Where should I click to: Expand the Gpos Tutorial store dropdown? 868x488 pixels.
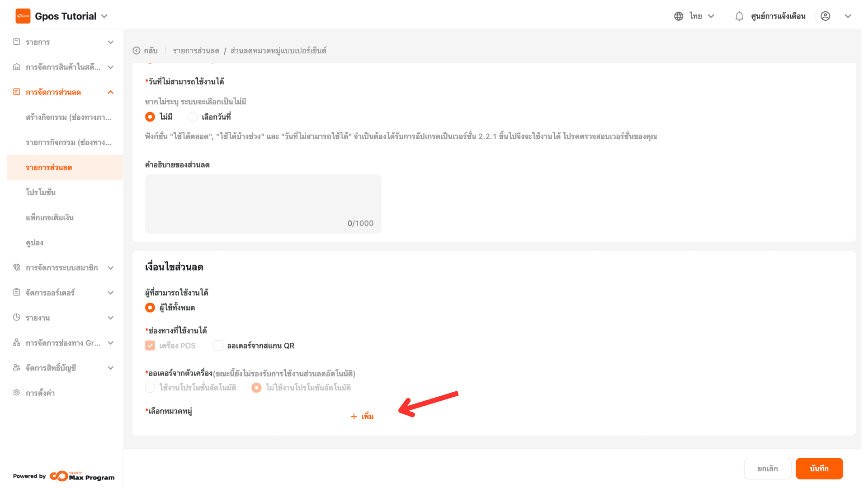click(x=104, y=16)
